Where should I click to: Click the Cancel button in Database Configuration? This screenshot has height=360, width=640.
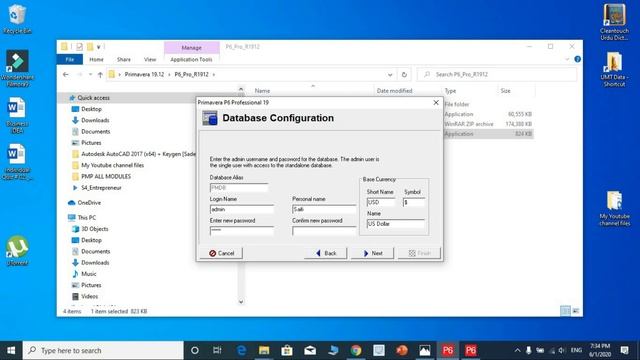point(221,253)
